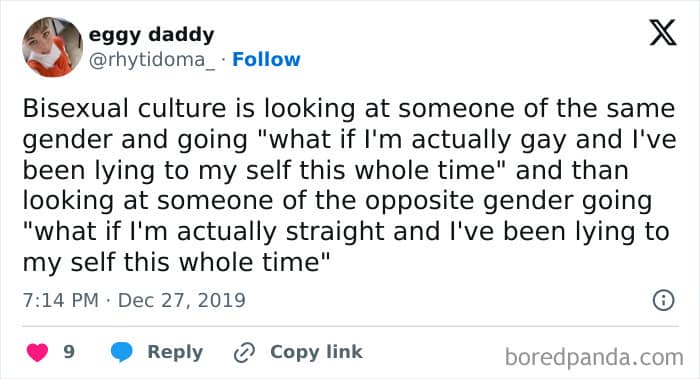This screenshot has height=379, width=700.
Task: Click the @rhytidoma_ handle
Action: pyautogui.click(x=152, y=60)
